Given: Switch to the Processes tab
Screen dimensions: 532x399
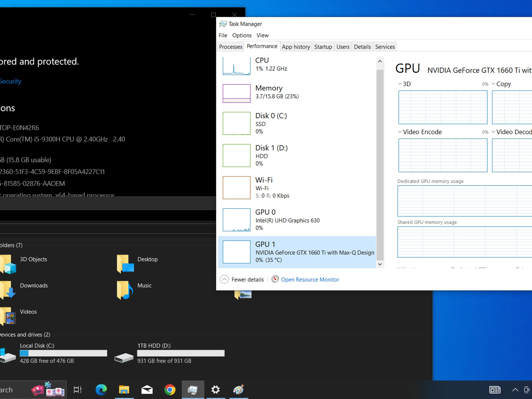Looking at the screenshot, I should [230, 47].
